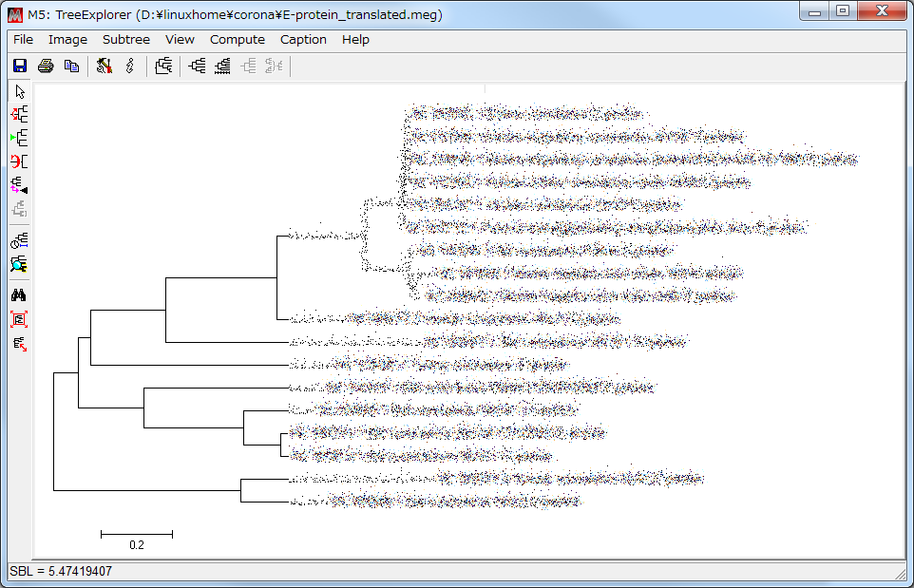This screenshot has height=588, width=914.
Task: Open the File menu
Action: [23, 40]
